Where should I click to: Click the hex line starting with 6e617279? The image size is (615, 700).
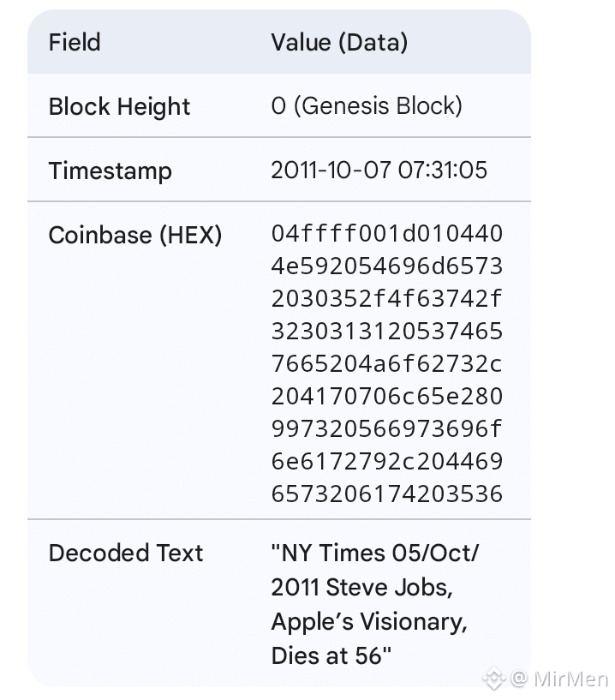(x=386, y=462)
